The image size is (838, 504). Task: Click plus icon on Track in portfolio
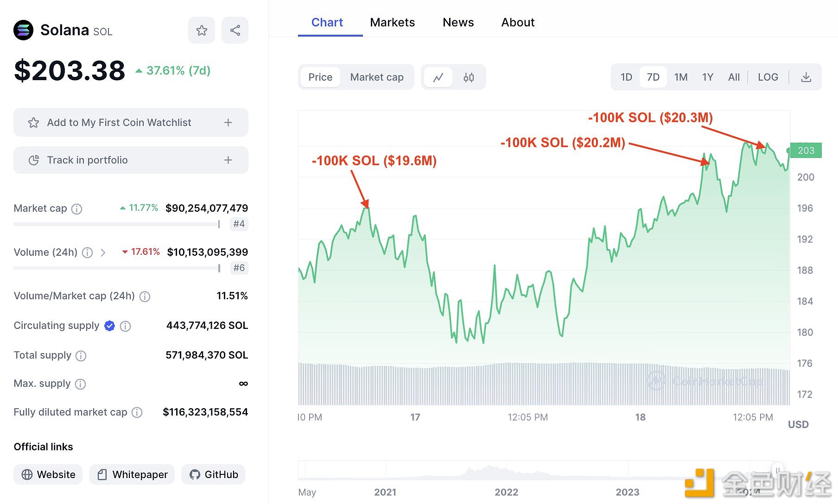[228, 160]
